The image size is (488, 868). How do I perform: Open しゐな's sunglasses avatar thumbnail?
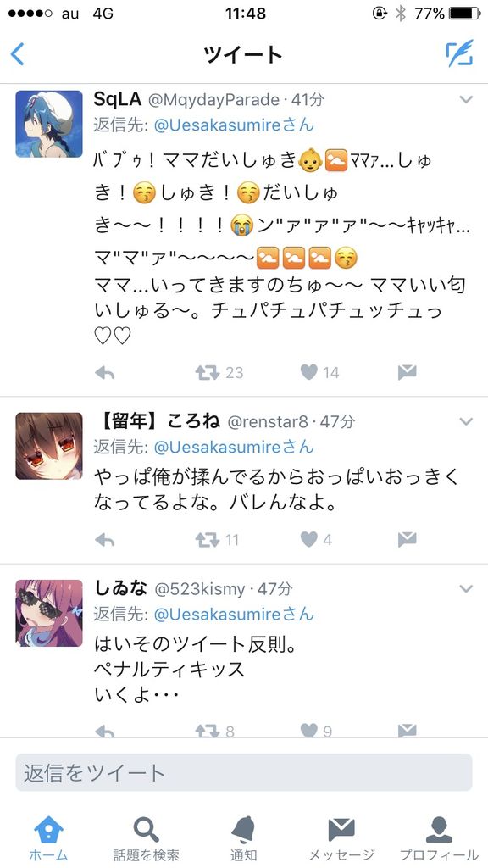(x=48, y=613)
